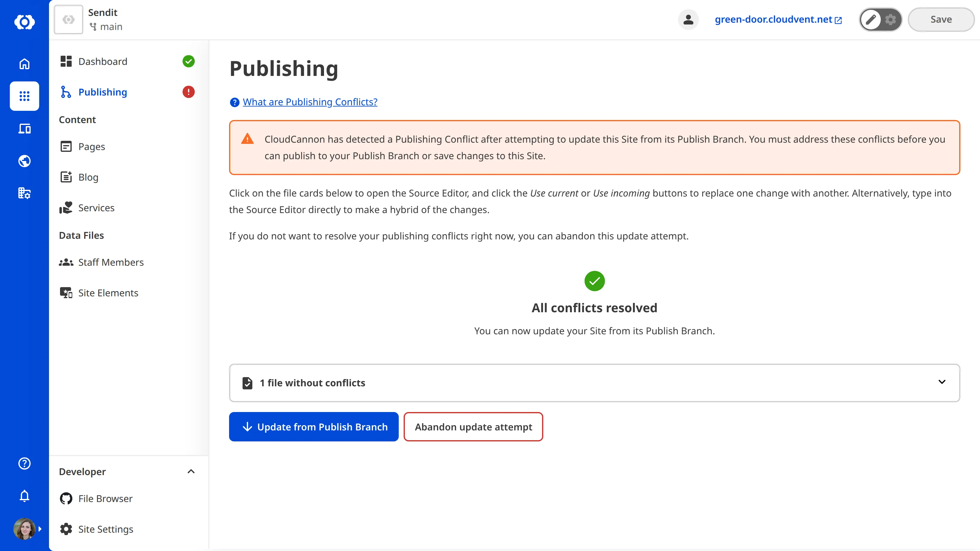Click the Blog icon in sidebar
980x551 pixels.
(x=66, y=177)
